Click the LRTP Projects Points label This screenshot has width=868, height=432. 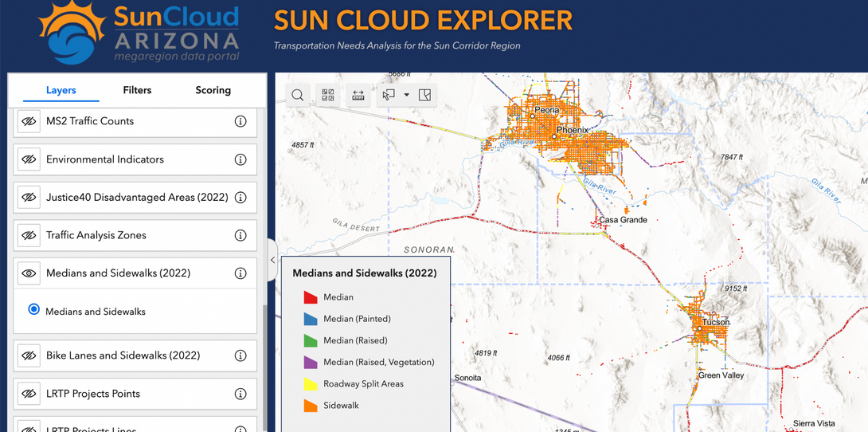point(93,394)
